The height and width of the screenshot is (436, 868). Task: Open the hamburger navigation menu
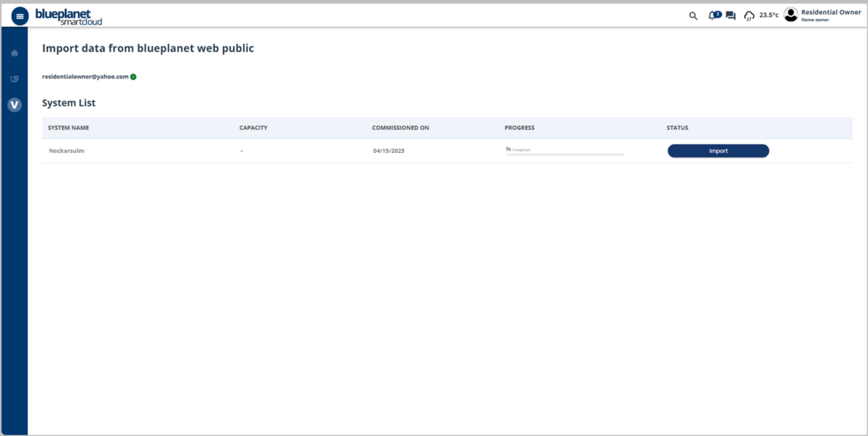click(x=20, y=16)
